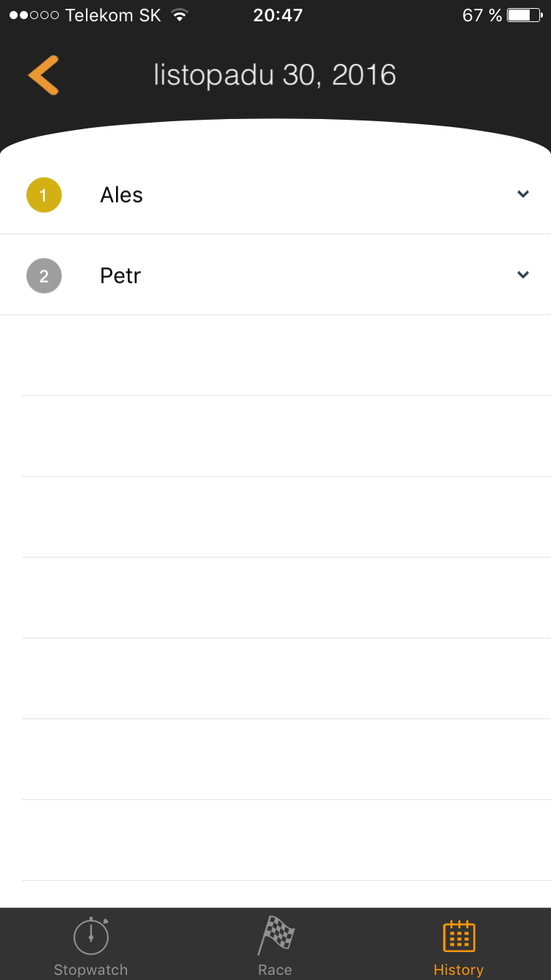
Task: Tap the orange History calendar icon
Action: [x=459, y=937]
